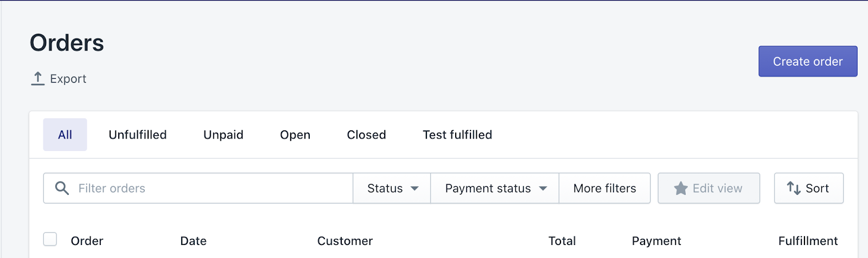Viewport: 868px width, 258px height.
Task: Open More filters options
Action: [x=604, y=188]
